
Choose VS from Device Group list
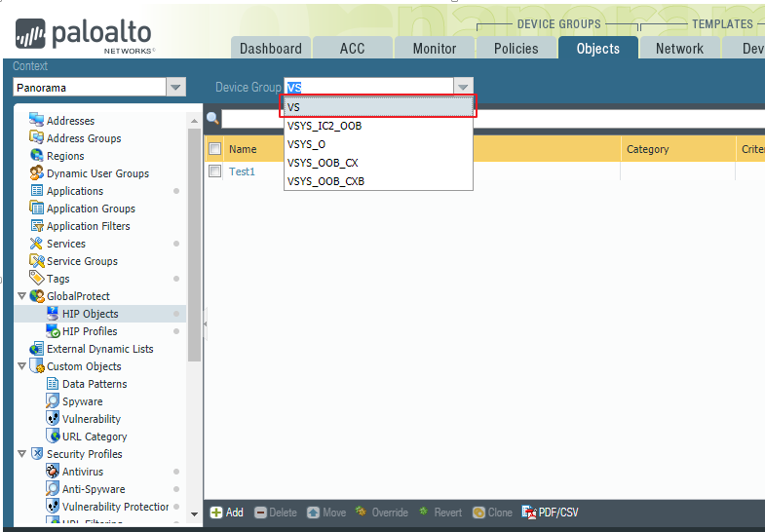coord(378,107)
